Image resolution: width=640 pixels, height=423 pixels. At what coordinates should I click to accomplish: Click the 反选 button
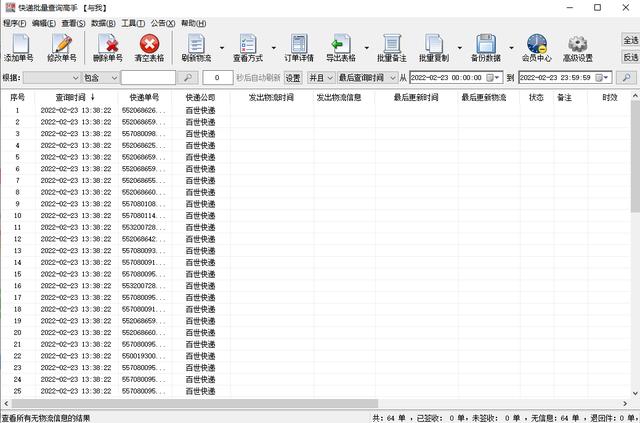coord(631,57)
